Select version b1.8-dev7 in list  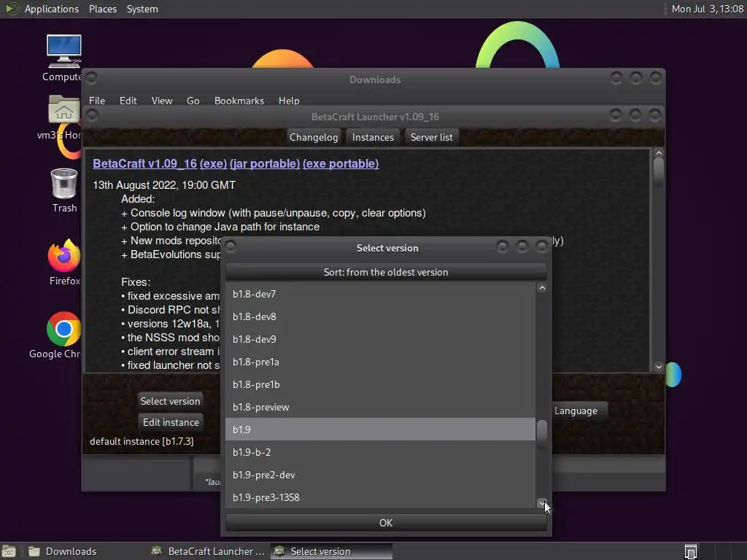coord(380,294)
